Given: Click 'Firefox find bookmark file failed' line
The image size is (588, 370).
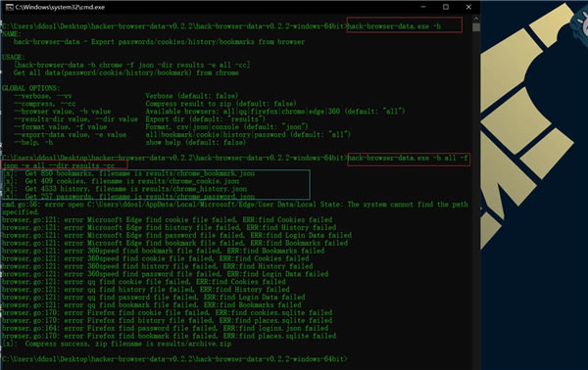Looking at the screenshot, I should coord(169,336).
